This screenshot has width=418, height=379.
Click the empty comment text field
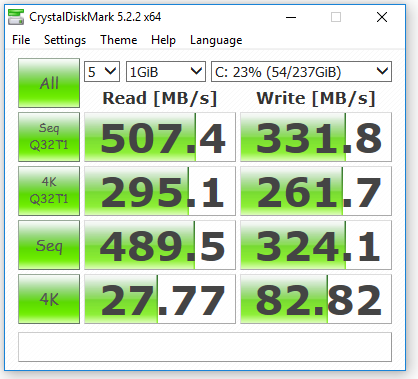click(x=205, y=347)
